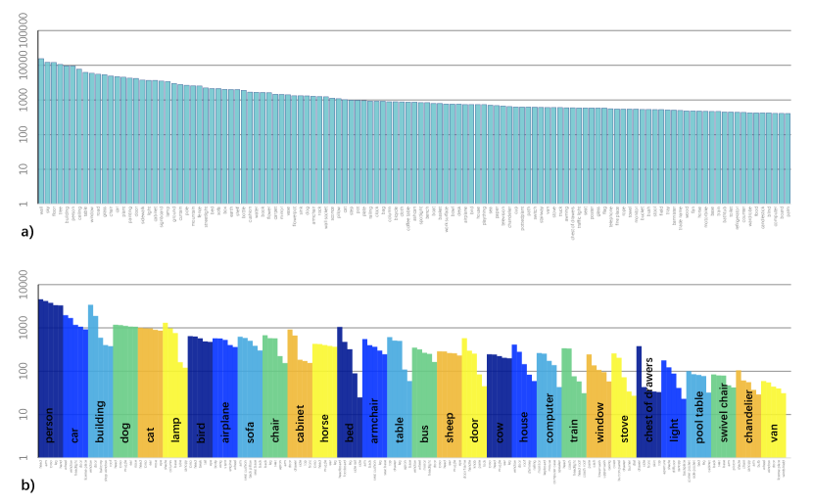
Task: Click the "van" label in chart b
Action: 774,434
